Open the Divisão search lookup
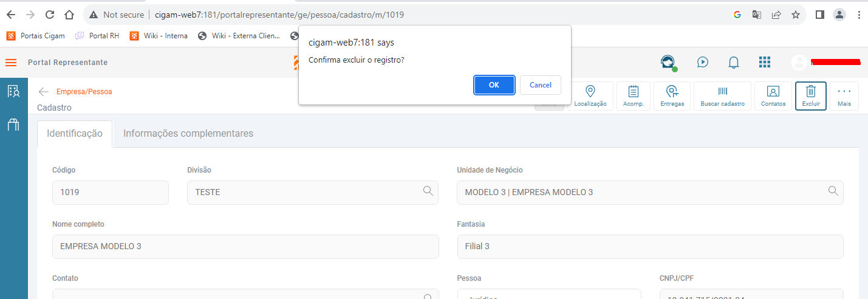 click(428, 191)
